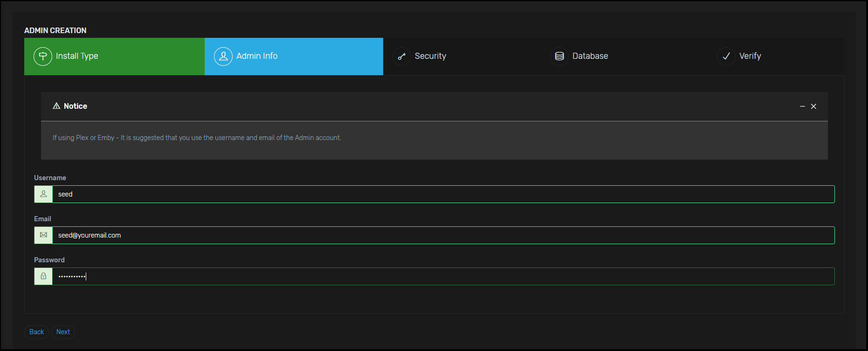The width and height of the screenshot is (868, 351).
Task: Click the warning triangle icon in Notice
Action: (56, 106)
